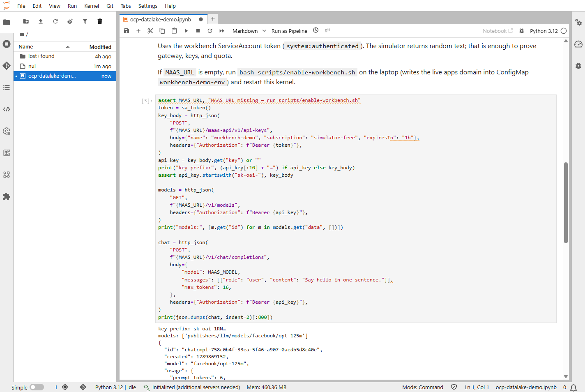
Task: Open the View menu
Action: pyautogui.click(x=55, y=6)
